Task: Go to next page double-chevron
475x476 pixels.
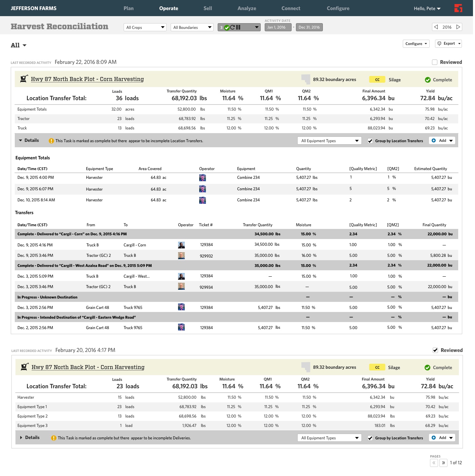Action: 443,463
